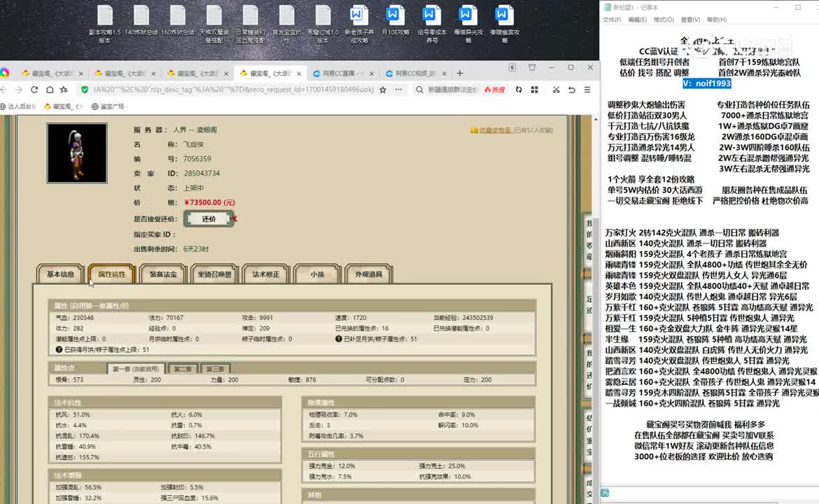Open the 装备法宝 tab
This screenshot has width=819, height=504.
click(163, 274)
